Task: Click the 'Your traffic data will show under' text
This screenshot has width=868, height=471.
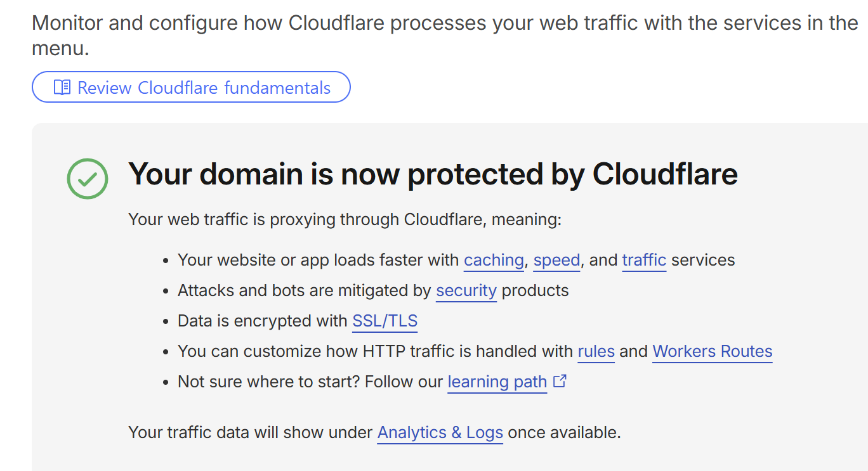Action: coord(251,432)
